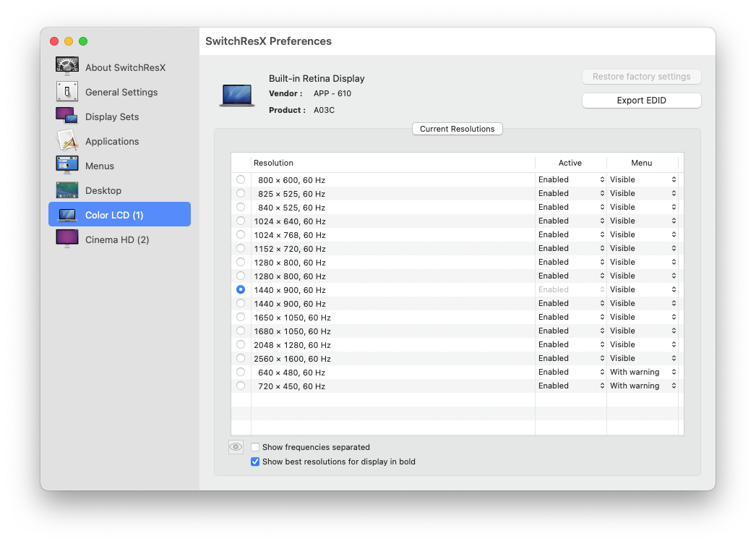756x544 pixels.
Task: Open Active dropdown for 1024 × 640 row
Action: (x=571, y=221)
